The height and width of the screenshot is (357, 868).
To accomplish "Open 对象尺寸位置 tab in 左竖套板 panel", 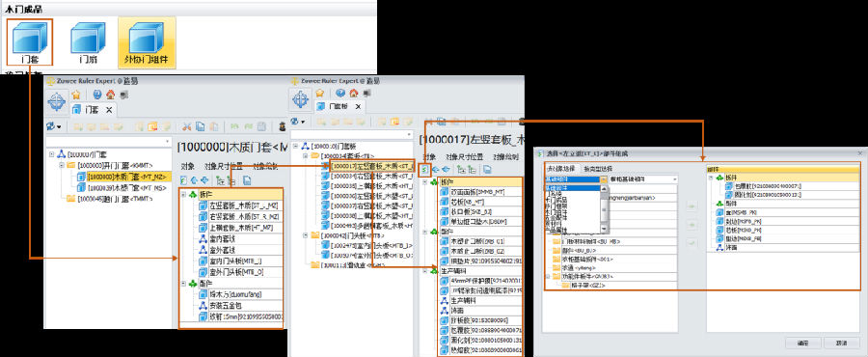I will (464, 156).
